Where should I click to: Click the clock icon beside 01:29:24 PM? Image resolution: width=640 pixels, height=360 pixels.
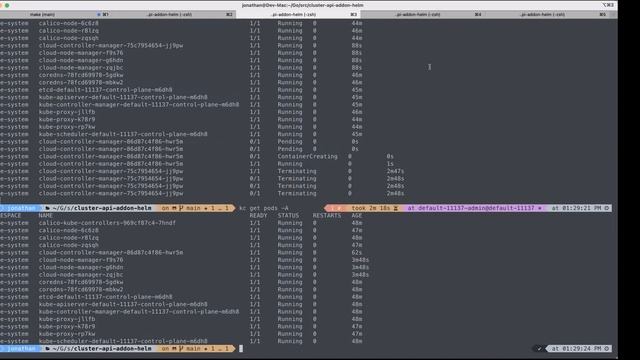tap(607, 349)
